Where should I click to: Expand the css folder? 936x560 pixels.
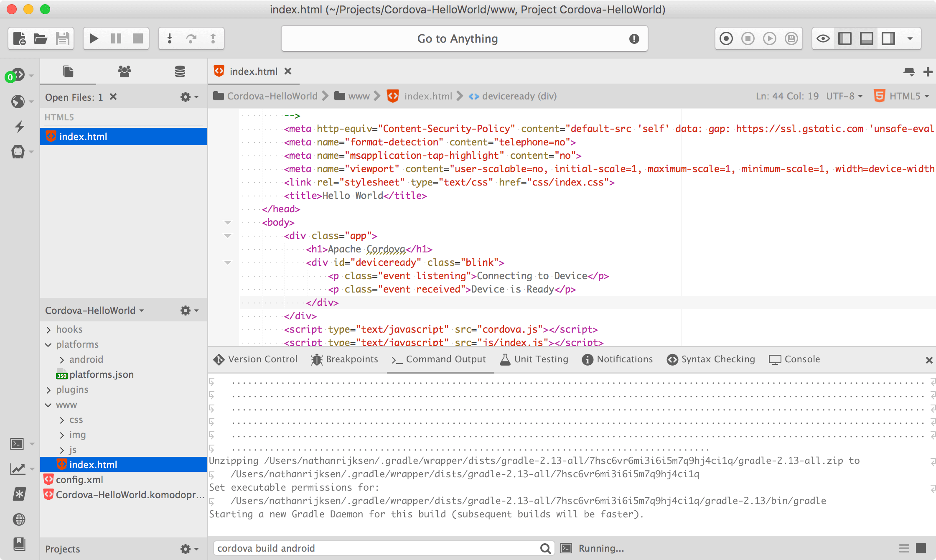(x=62, y=420)
